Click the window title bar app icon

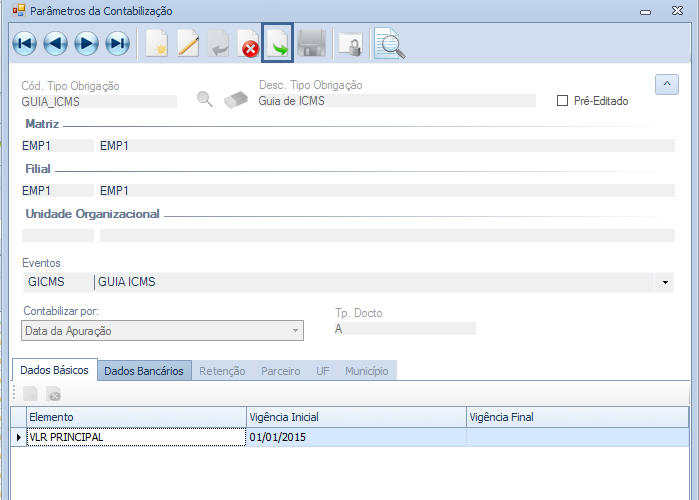[19, 10]
